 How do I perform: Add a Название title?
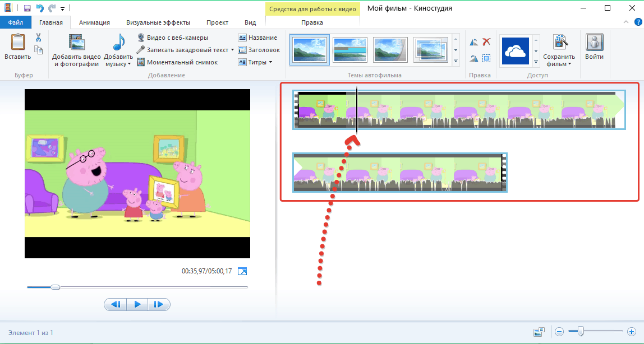coord(257,38)
